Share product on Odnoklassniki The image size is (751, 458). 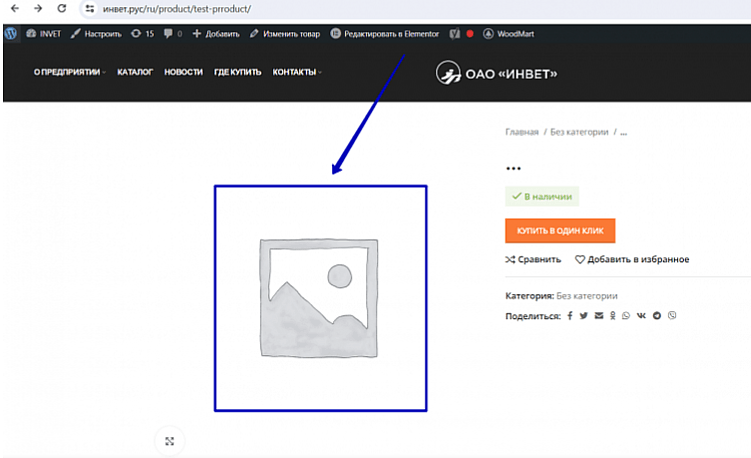pos(613,316)
